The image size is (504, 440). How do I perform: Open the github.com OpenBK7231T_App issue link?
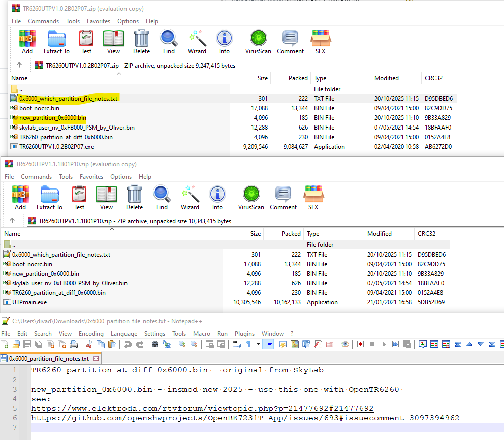pos(245,418)
